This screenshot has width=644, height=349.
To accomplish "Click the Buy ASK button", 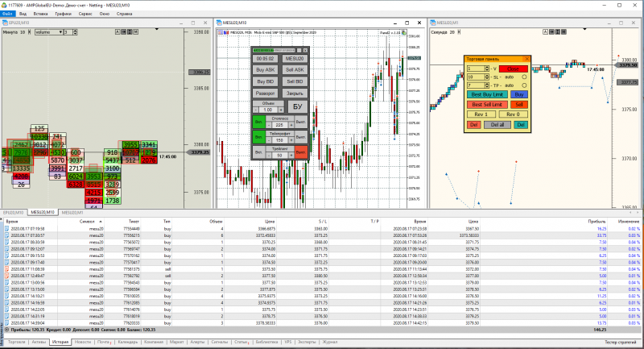I will [x=266, y=70].
